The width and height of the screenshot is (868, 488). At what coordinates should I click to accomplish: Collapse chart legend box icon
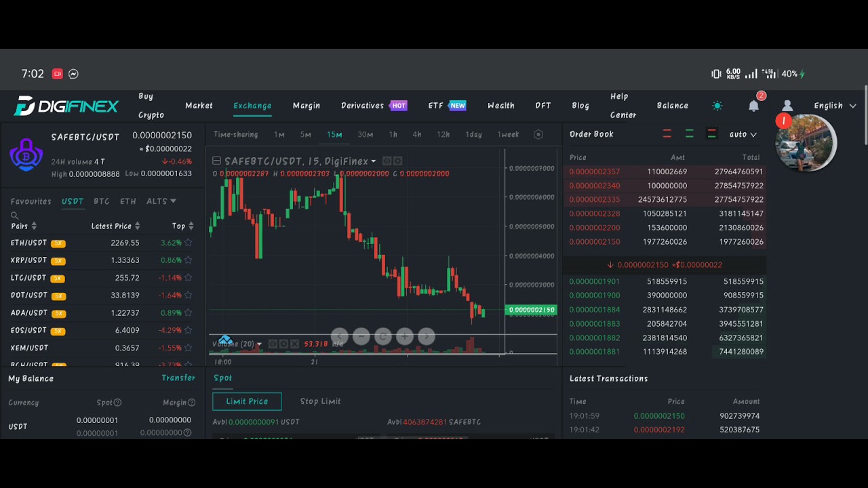pyautogui.click(x=216, y=161)
